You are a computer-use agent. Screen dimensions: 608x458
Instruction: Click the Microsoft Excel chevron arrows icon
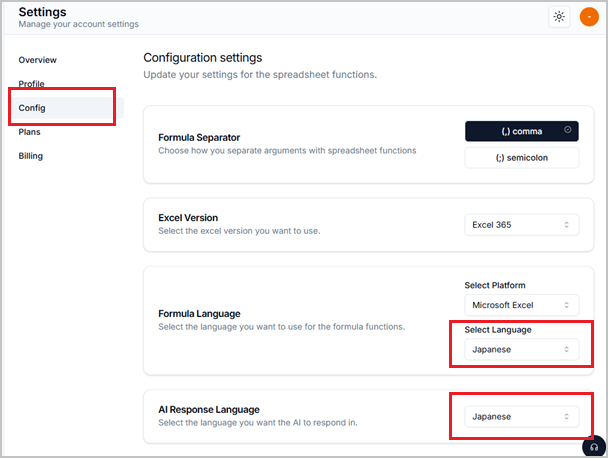click(x=566, y=305)
